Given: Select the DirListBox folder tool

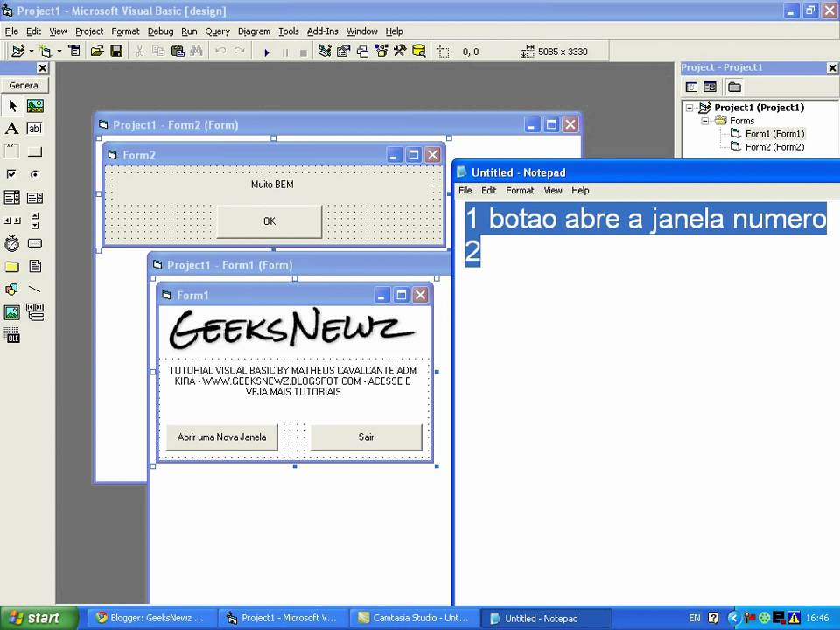Looking at the screenshot, I should pos(11,266).
